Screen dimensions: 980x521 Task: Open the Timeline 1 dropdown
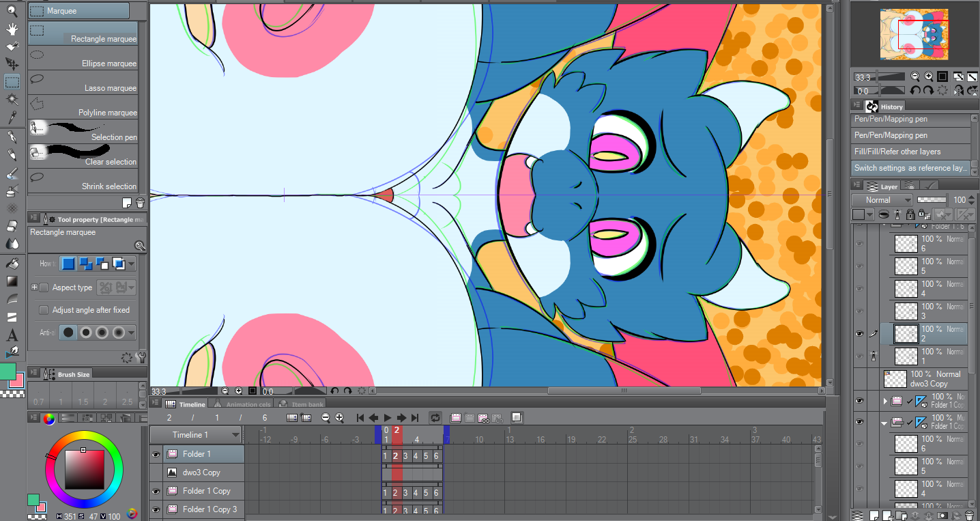pyautogui.click(x=235, y=435)
